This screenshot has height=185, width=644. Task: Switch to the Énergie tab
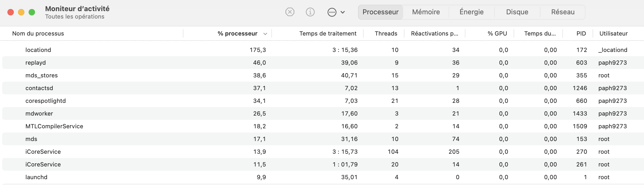(471, 12)
